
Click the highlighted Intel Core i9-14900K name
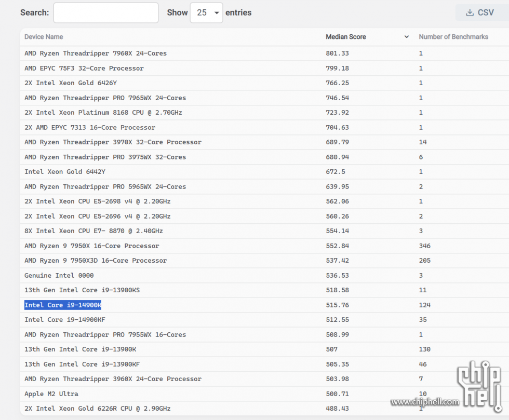pyautogui.click(x=63, y=305)
